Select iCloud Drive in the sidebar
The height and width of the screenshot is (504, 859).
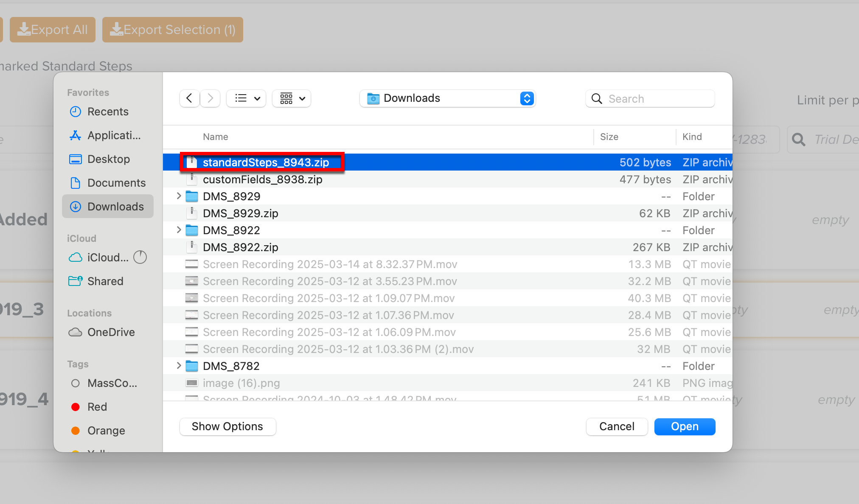tap(107, 257)
